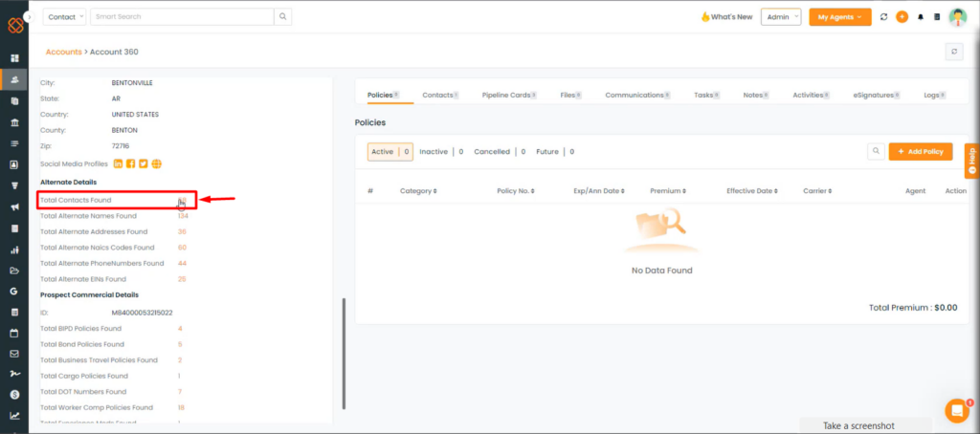Click the orange plus quick-add icon
The width and height of the screenshot is (980, 434).
coord(902,17)
